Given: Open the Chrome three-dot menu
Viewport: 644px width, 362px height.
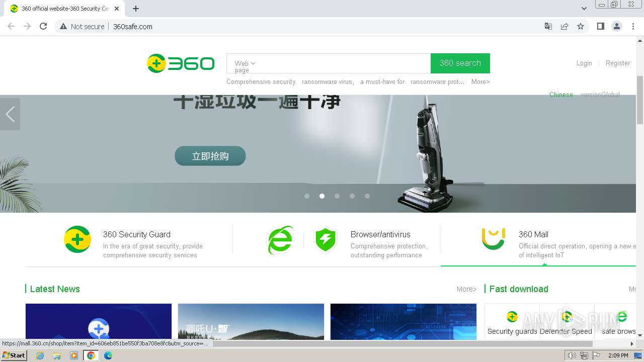Looking at the screenshot, I should [x=633, y=26].
